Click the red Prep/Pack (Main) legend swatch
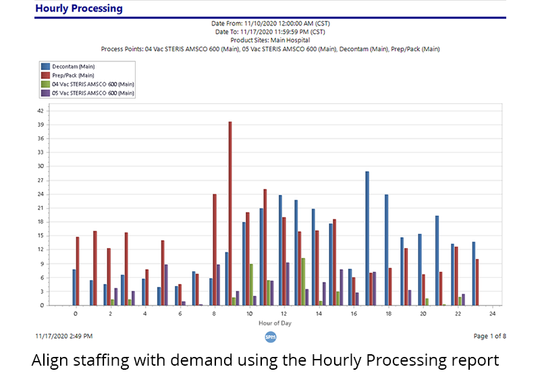This screenshot has width=540, height=392. tap(45, 76)
